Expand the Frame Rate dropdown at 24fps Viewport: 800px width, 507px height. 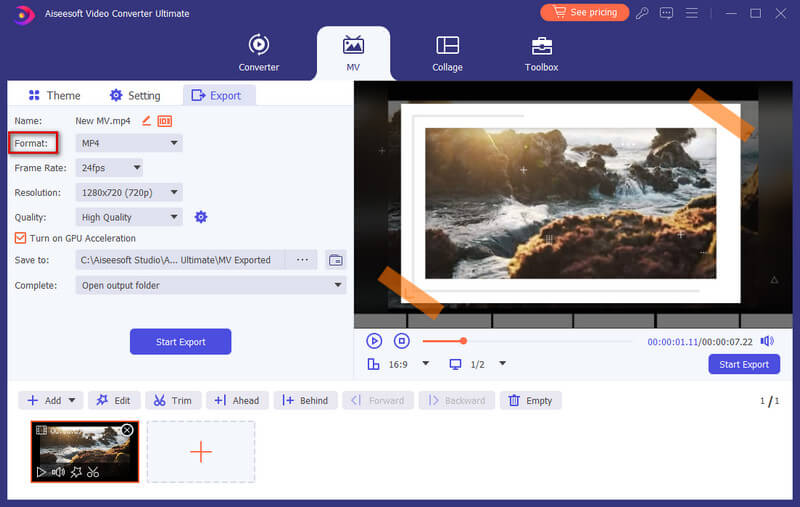109,168
